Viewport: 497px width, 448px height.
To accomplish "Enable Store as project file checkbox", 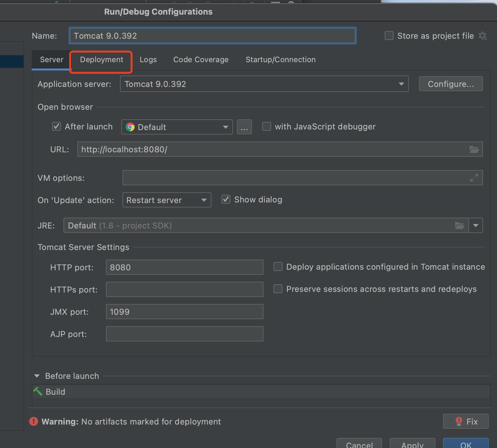I will coord(389,36).
